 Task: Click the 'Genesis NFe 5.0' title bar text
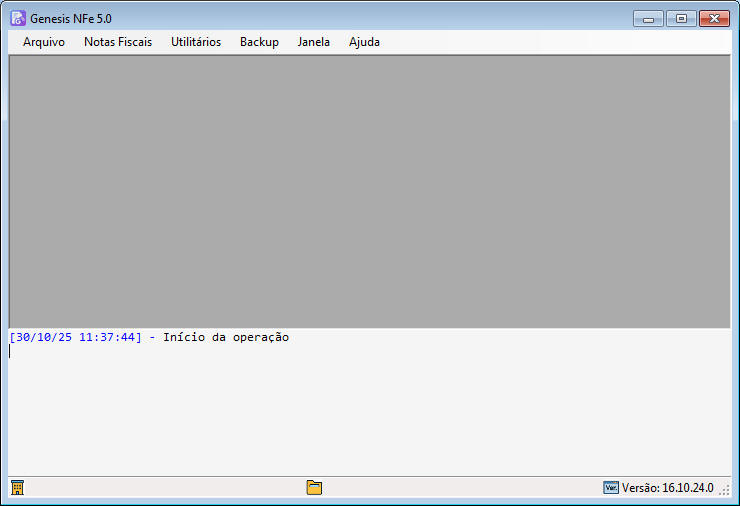[x=71, y=19]
